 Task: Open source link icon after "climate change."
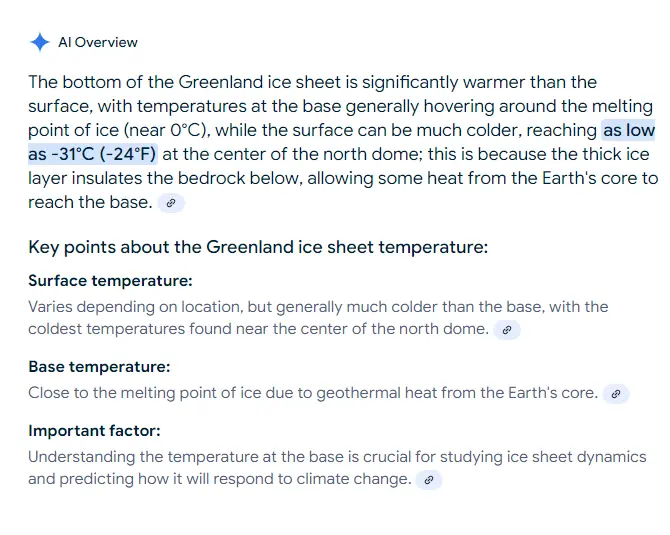428,480
